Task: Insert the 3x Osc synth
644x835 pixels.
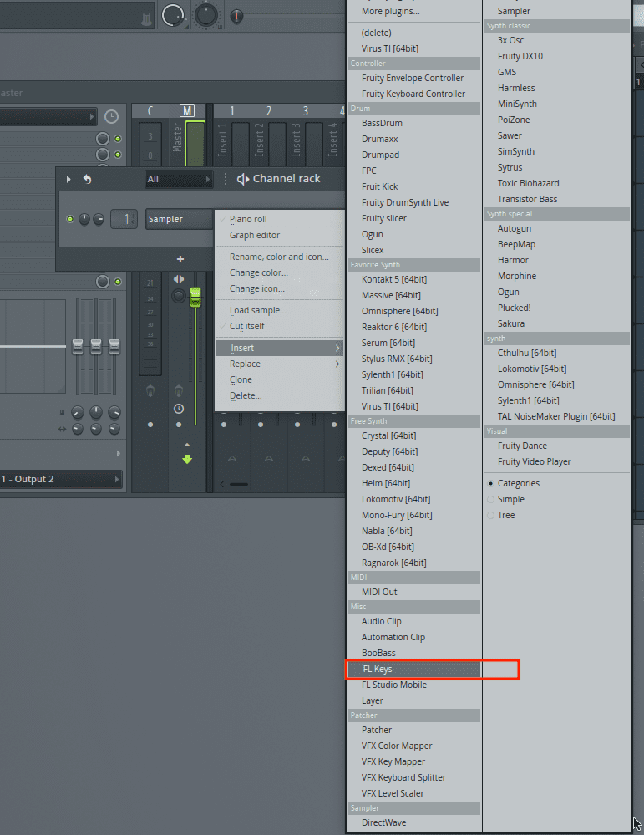Action: [x=557, y=40]
